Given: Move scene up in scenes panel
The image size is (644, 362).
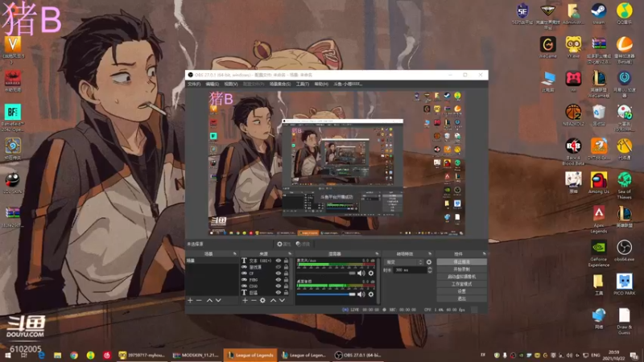Looking at the screenshot, I should 209,300.
